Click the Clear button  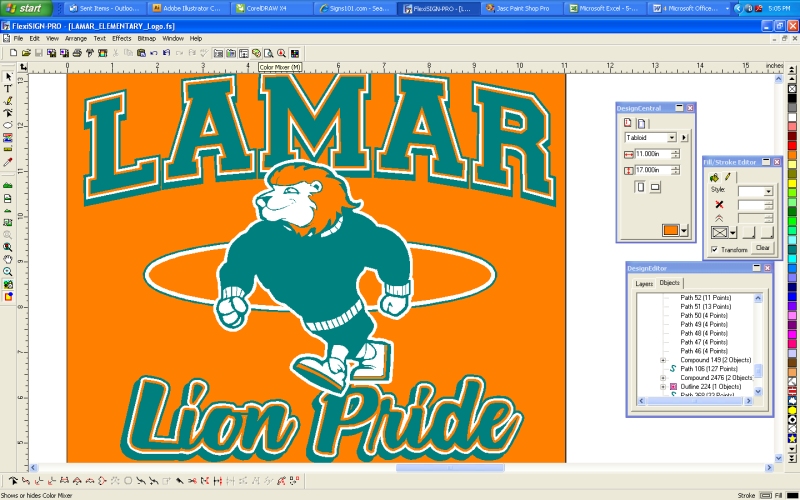point(763,248)
